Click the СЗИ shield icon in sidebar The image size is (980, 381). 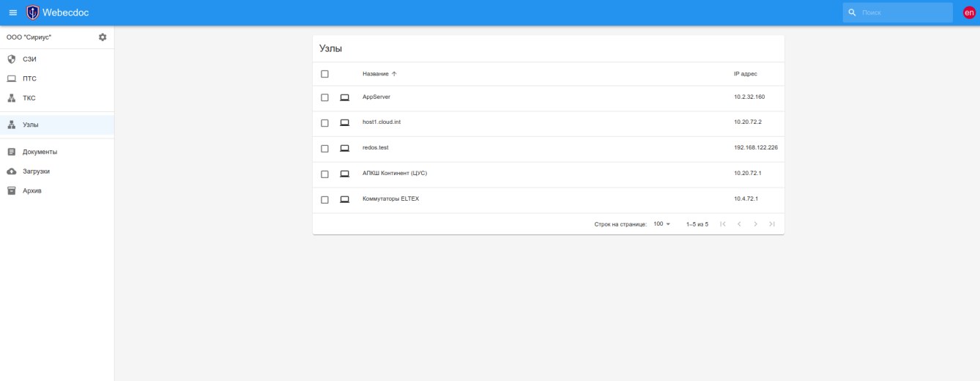[11, 59]
